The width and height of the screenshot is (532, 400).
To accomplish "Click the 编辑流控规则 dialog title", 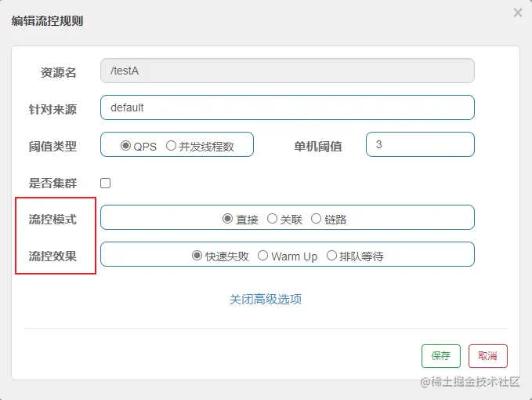I will (47, 21).
